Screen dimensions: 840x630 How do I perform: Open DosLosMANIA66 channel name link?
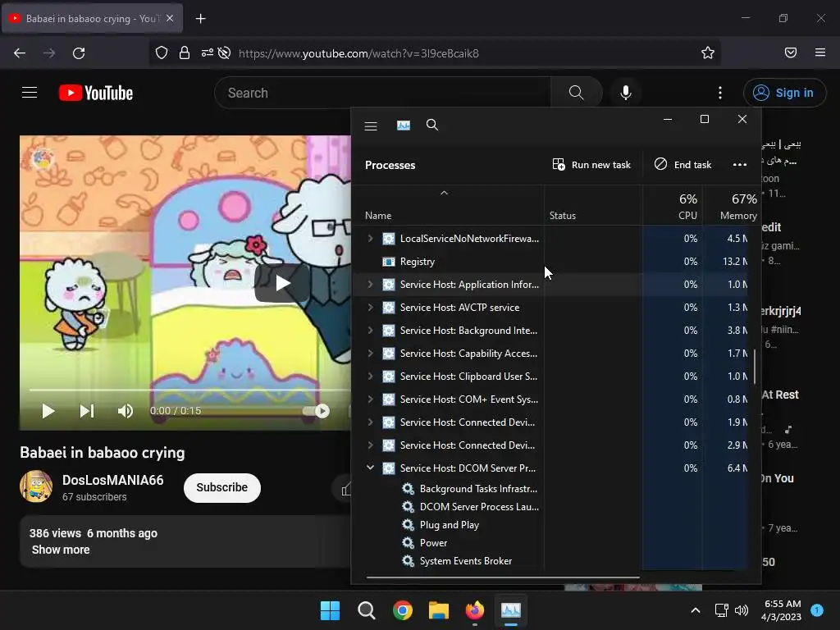pyautogui.click(x=113, y=480)
